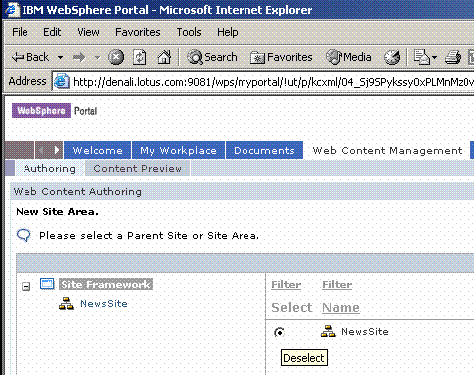Select the Authoring sub-tab
This screenshot has height=375, width=474.
(50, 168)
